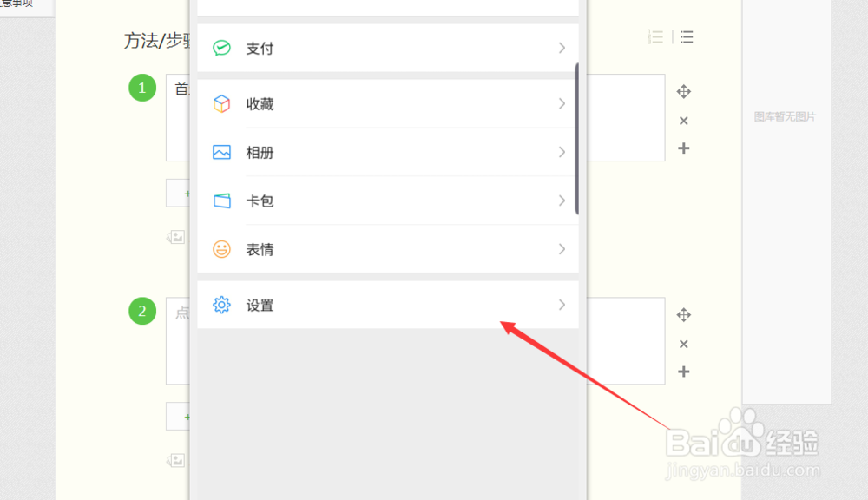This screenshot has height=500, width=868.
Task: Click the move handle beside step 1 image
Action: point(683,91)
